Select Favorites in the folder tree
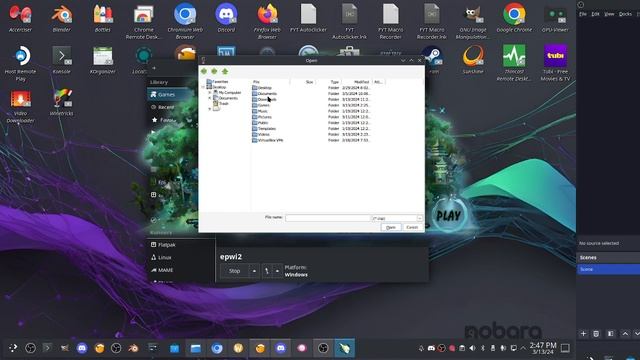Image resolution: width=640 pixels, height=360 pixels. [x=218, y=82]
